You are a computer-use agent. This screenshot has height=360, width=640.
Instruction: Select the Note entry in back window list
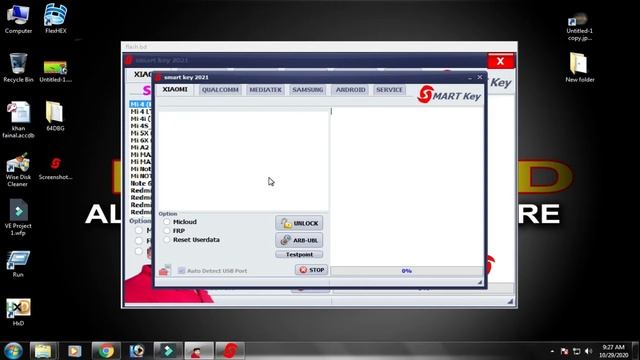pyautogui.click(x=140, y=183)
